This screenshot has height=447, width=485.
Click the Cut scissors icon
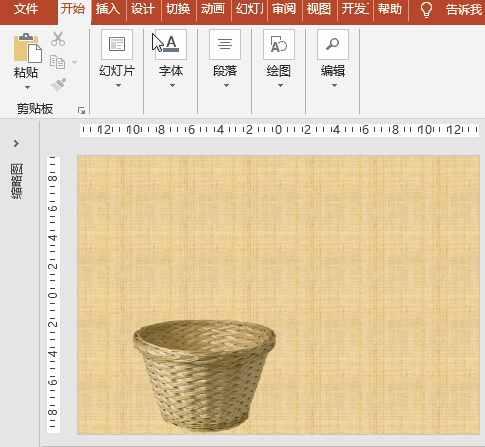click(x=58, y=39)
